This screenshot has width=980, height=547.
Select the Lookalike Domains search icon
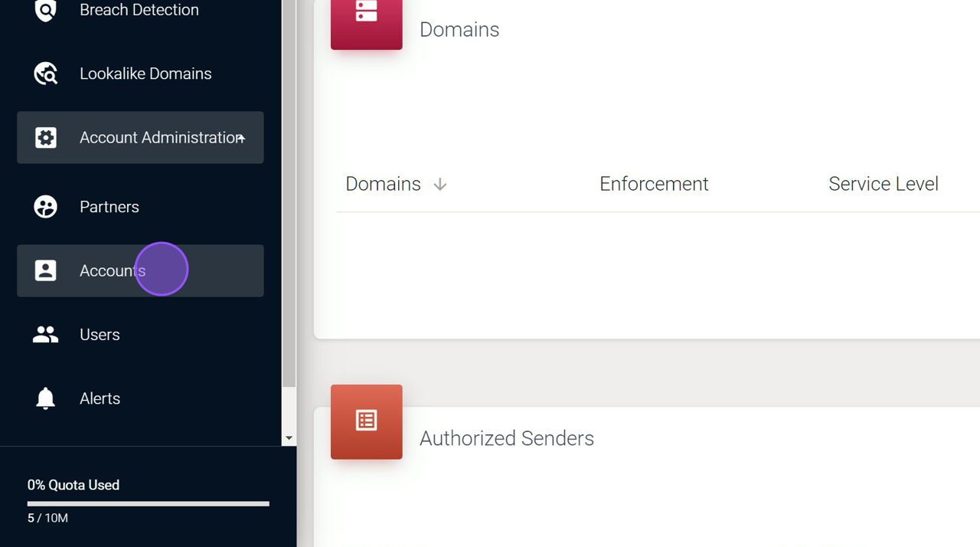[x=45, y=73]
